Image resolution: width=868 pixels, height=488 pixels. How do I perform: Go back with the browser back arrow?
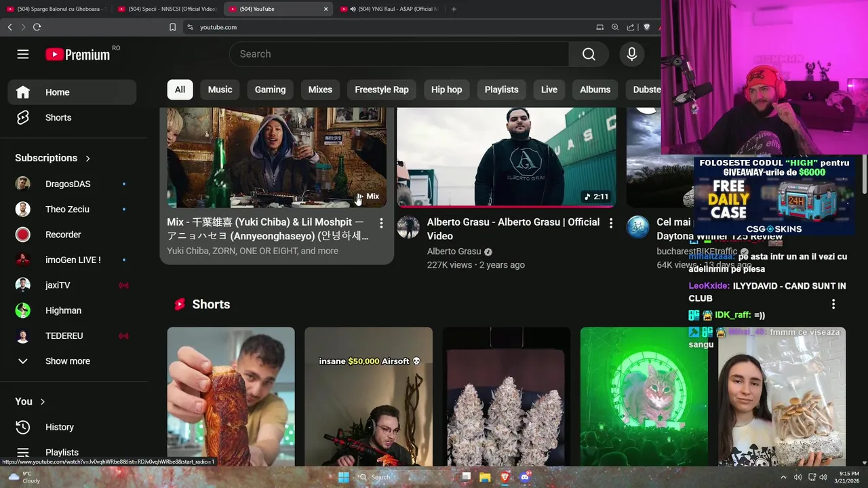coord(9,27)
